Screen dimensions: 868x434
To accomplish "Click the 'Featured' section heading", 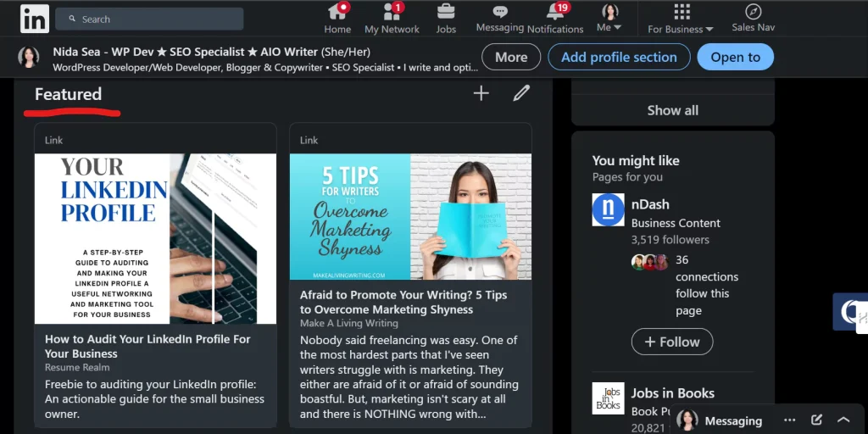I will 68,94.
